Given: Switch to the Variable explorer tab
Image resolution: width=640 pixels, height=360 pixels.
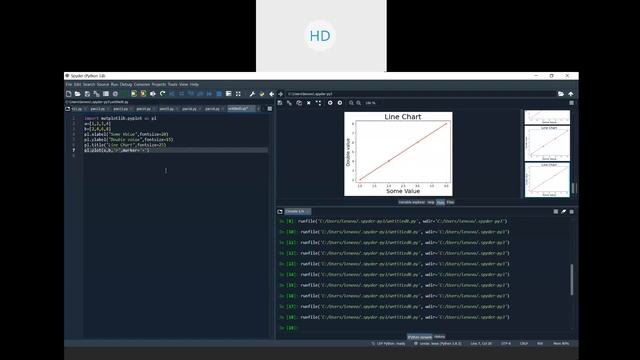Looking at the screenshot, I should (x=411, y=202).
